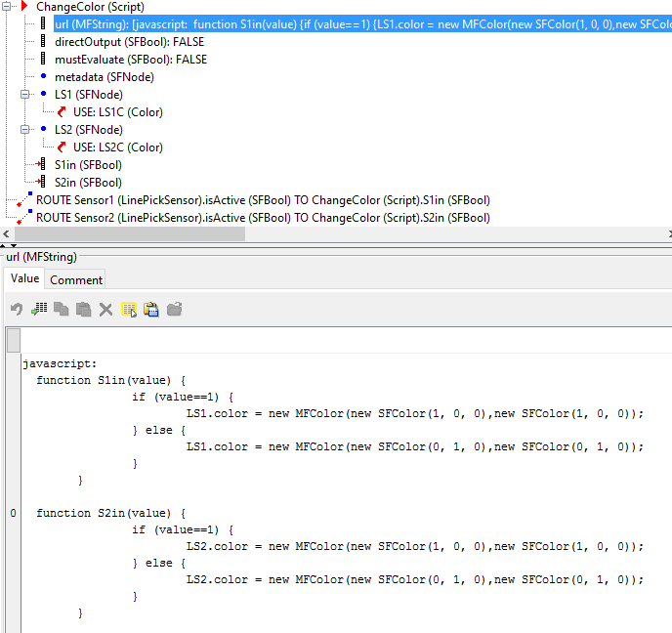
Task: Click the S2in input field icon
Action: pos(41,182)
